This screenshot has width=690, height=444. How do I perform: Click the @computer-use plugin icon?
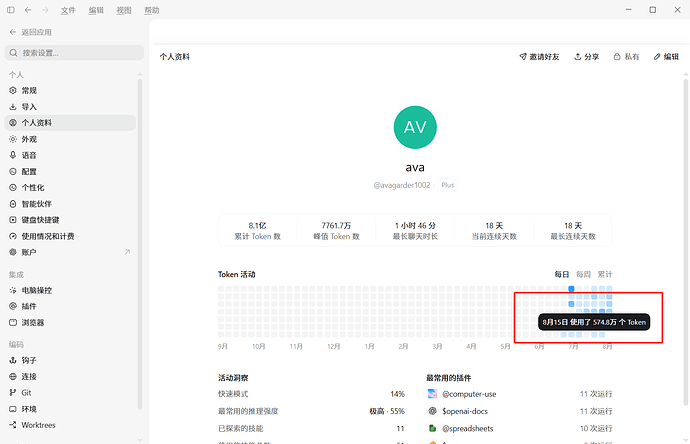click(x=432, y=394)
